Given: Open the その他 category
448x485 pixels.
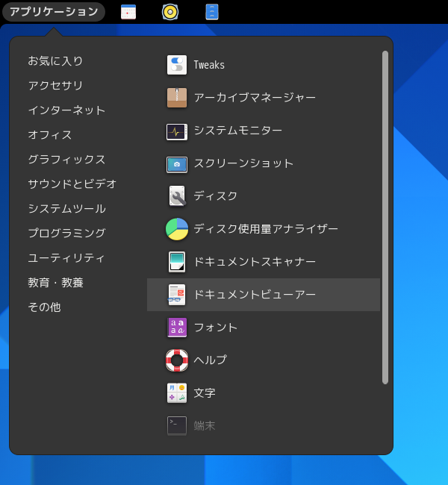Looking at the screenshot, I should coord(45,307).
